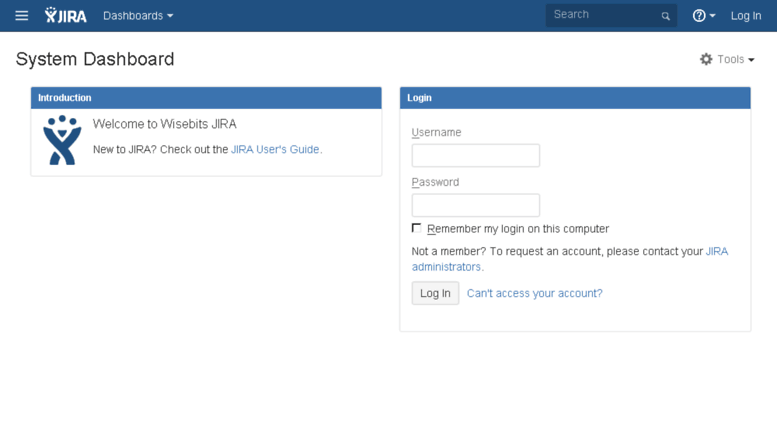This screenshot has width=777, height=423.
Task: Click the Log In button
Action: 435,293
